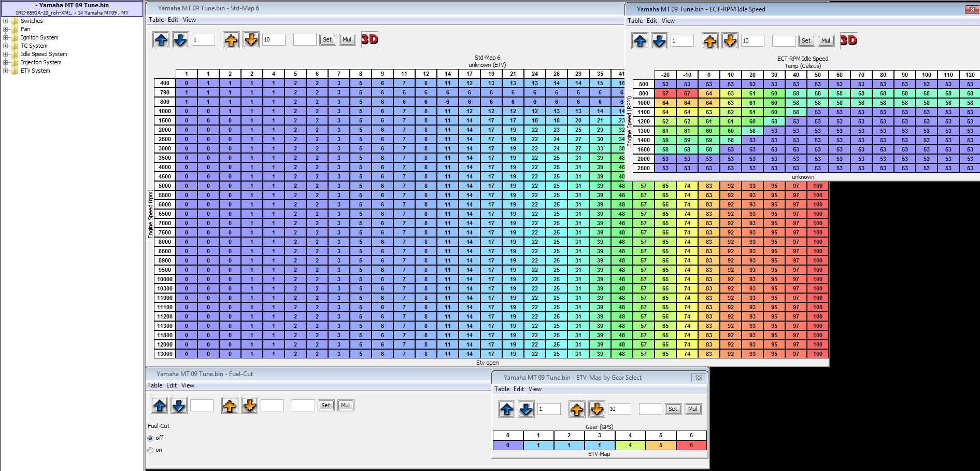
Task: Select Fuel-Cut on radio button
Action: pyautogui.click(x=151, y=450)
